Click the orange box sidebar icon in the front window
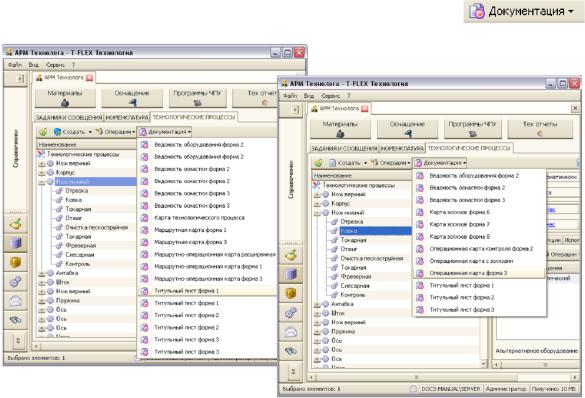 coord(291,294)
